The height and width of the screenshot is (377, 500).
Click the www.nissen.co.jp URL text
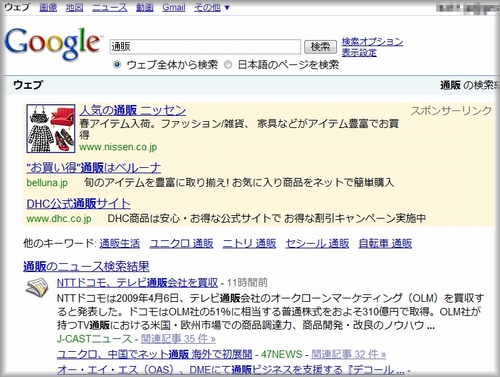(118, 147)
